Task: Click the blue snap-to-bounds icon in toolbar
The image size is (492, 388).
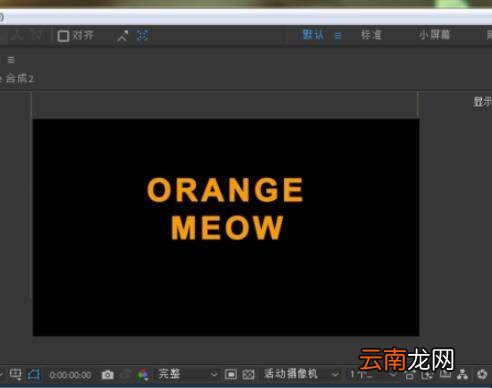Action: click(142, 35)
